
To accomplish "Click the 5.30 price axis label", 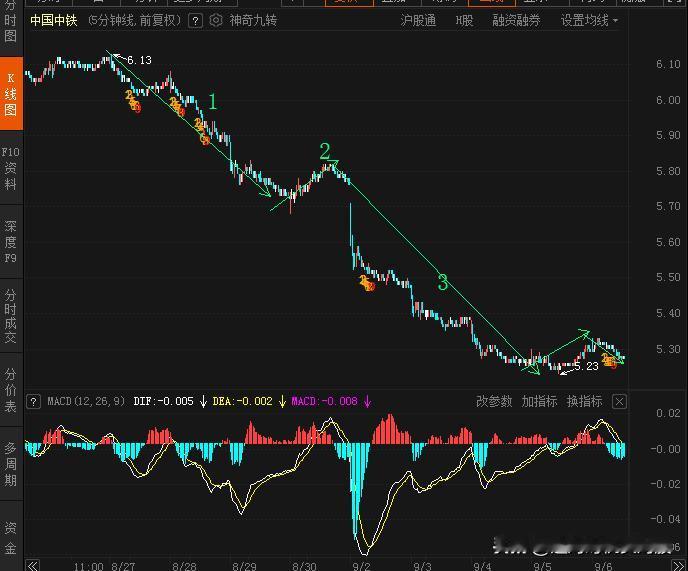I will click(668, 349).
